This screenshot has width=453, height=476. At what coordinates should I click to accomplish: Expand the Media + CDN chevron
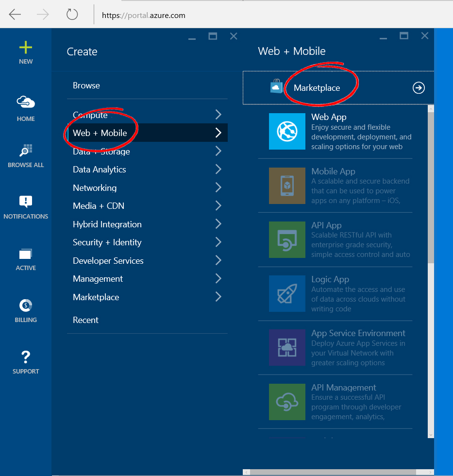pyautogui.click(x=218, y=205)
